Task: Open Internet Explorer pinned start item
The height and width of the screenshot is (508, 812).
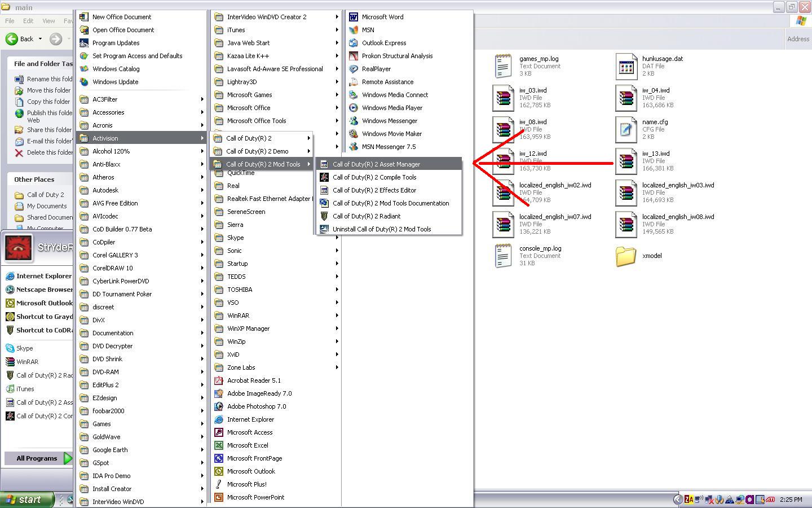Action: 38,276
